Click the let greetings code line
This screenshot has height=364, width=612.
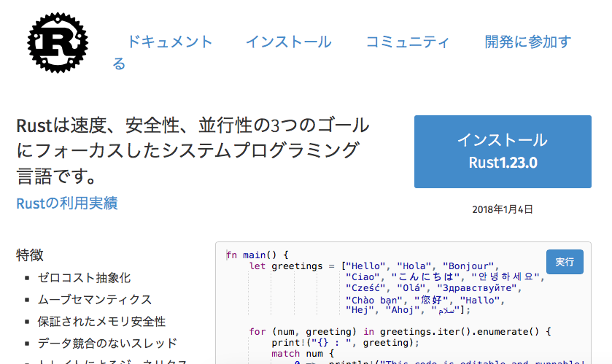[374, 266]
